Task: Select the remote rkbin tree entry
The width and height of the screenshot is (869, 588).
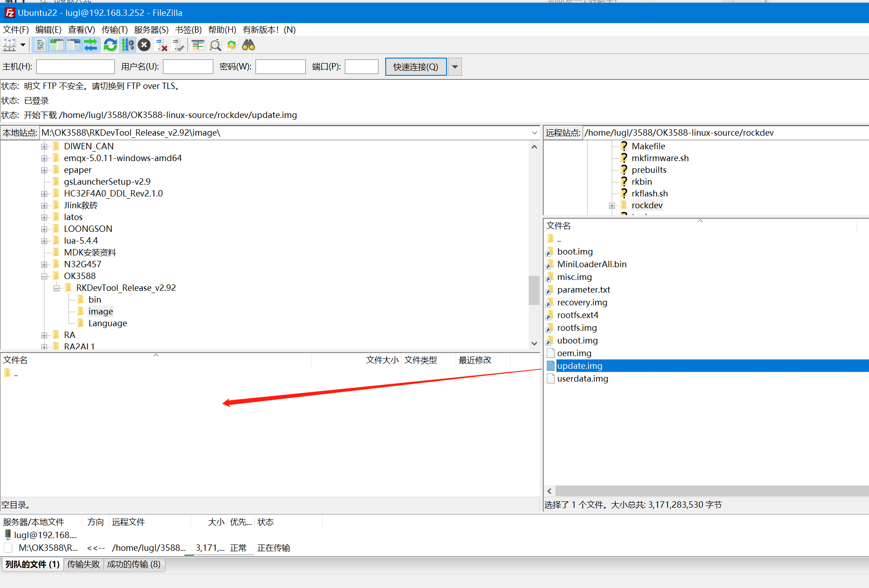Action: click(x=642, y=181)
